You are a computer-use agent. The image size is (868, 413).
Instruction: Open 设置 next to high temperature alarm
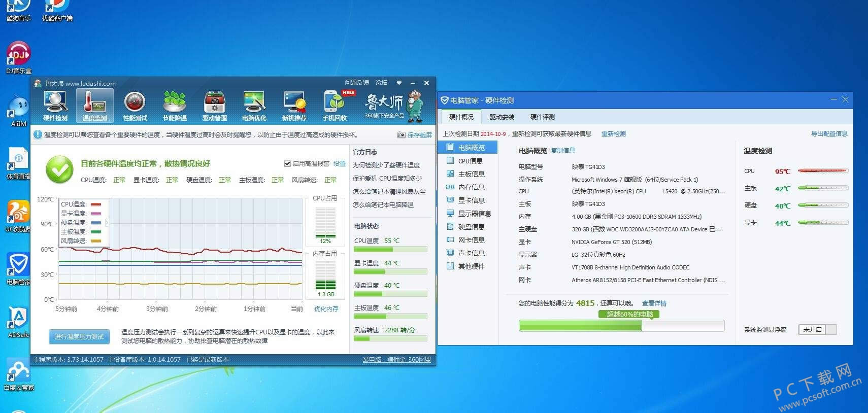pyautogui.click(x=339, y=164)
